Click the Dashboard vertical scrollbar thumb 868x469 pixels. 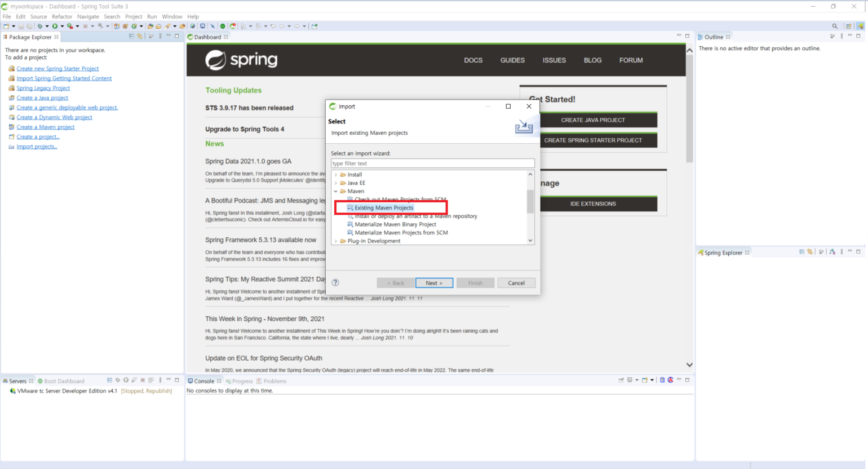click(x=689, y=108)
